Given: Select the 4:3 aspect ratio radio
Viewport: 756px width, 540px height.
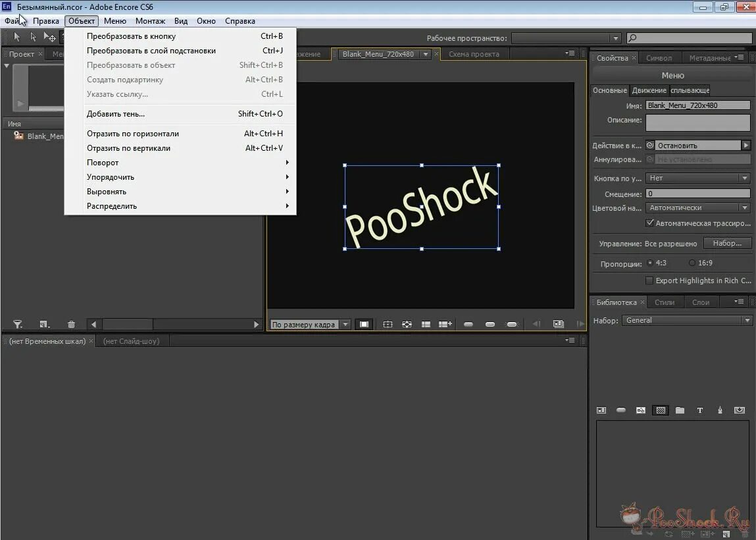Looking at the screenshot, I should point(650,263).
